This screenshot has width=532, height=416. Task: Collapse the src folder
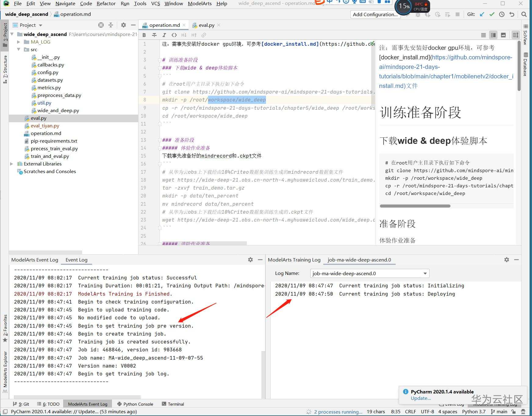click(x=19, y=49)
